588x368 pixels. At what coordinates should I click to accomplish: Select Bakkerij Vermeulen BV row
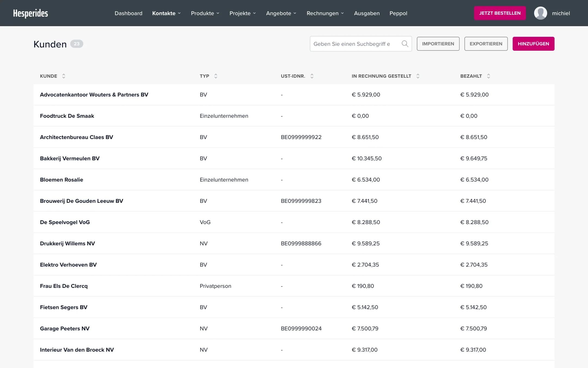[294, 158]
